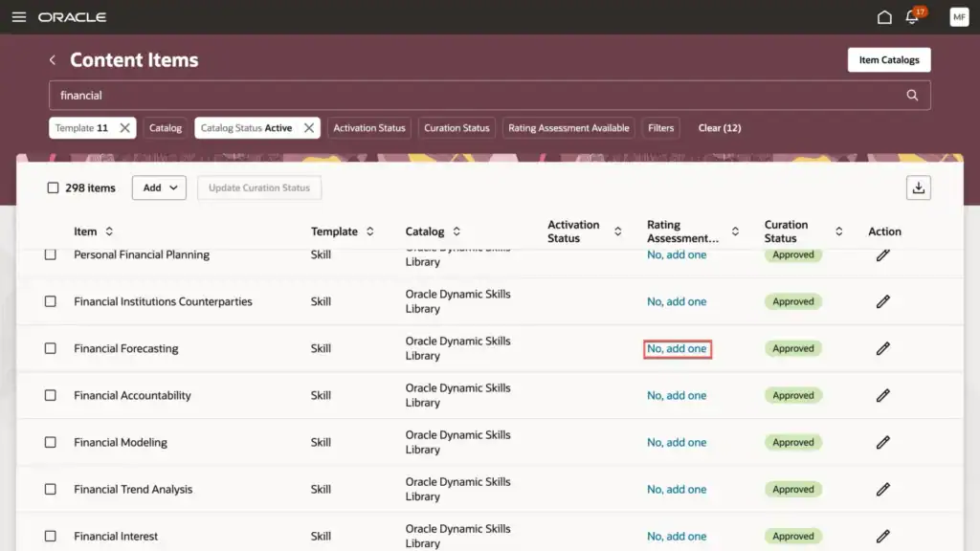Sort by the Item column
Screen dimensions: 980x551
(109, 231)
